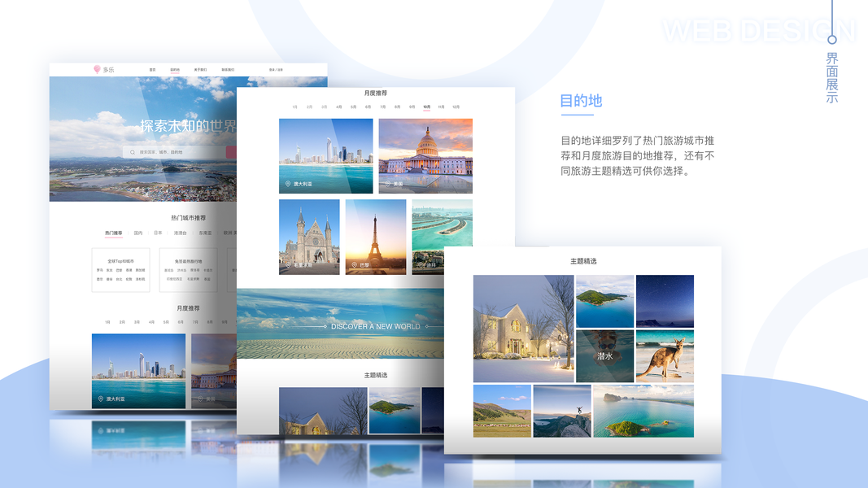Viewport: 868px width, 488px height.
Task: Click the location pin beside 巴黎 label
Action: click(x=355, y=265)
